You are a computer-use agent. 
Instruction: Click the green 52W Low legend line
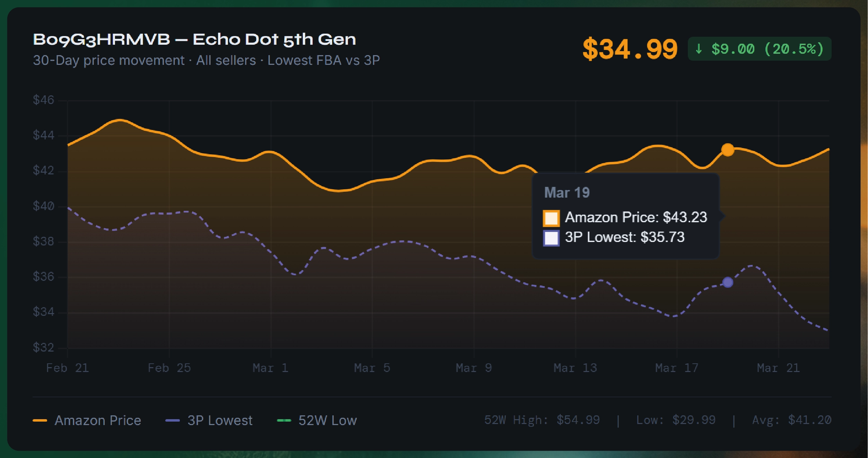coord(284,421)
